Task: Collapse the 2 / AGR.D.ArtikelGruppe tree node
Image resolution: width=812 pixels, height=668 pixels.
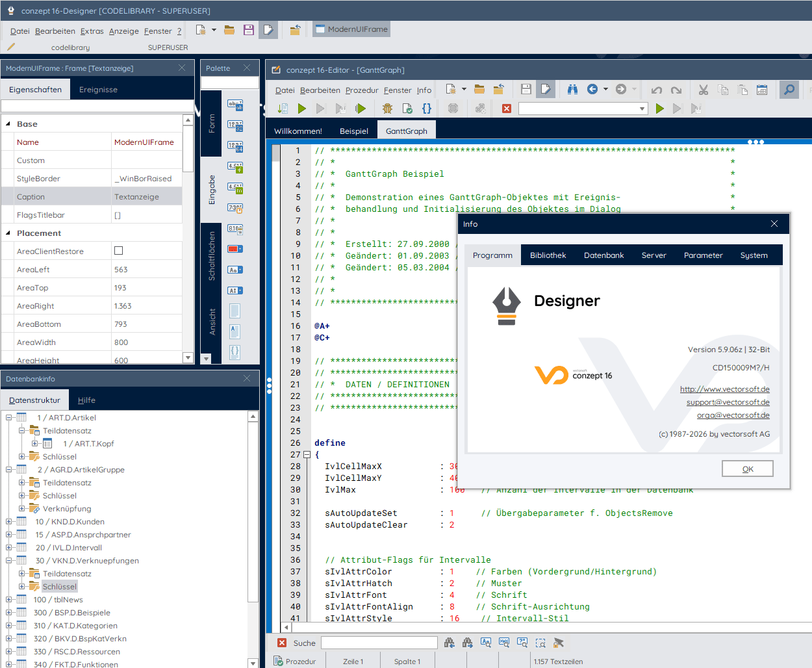Action: tap(9, 469)
